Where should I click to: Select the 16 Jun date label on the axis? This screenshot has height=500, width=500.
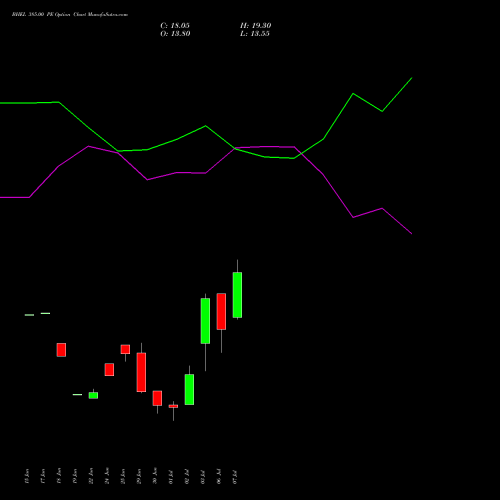point(27,476)
